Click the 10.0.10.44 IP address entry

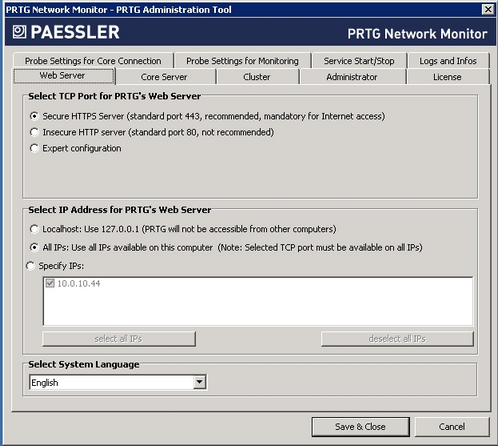click(x=79, y=284)
